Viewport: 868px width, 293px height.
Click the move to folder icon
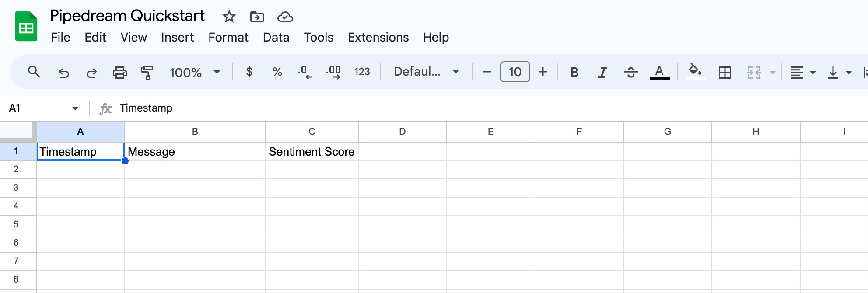pos(257,17)
